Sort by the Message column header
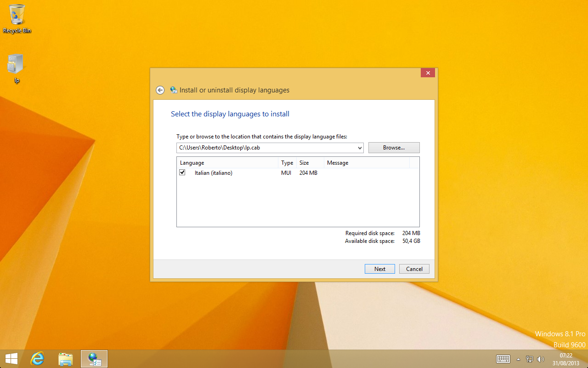588x368 pixels. tap(367, 163)
